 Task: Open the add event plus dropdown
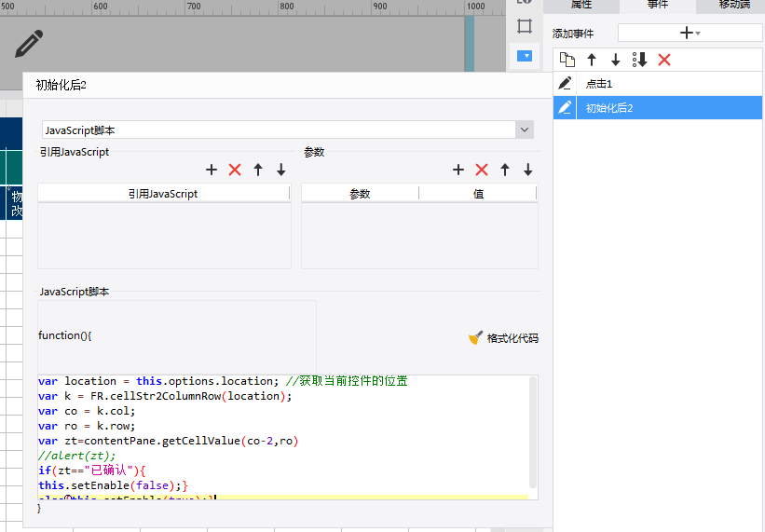tap(690, 34)
